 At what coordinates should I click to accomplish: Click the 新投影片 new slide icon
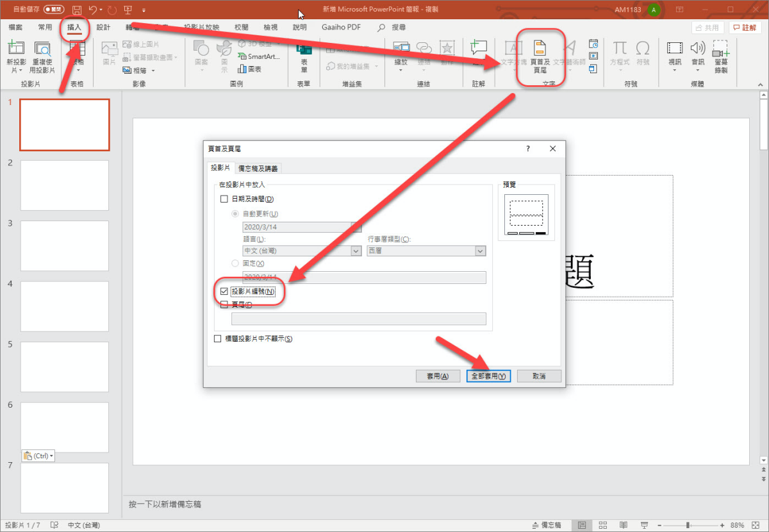tap(16, 49)
